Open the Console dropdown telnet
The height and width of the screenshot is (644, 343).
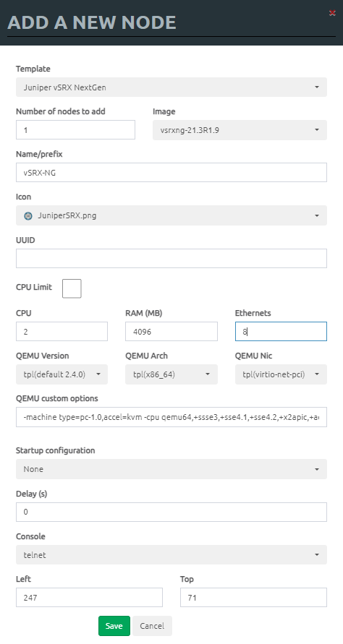pos(171,555)
